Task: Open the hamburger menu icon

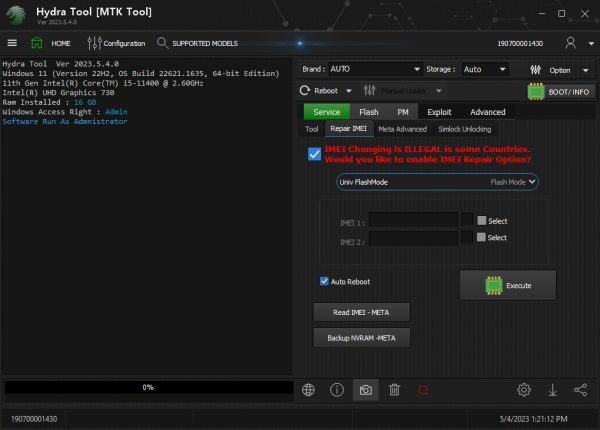Action: [12, 43]
